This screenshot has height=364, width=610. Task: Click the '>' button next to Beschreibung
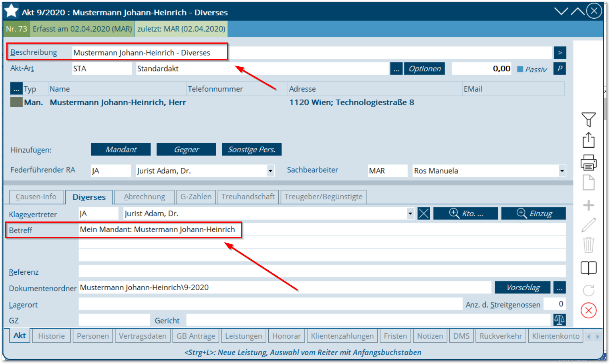[x=560, y=53]
